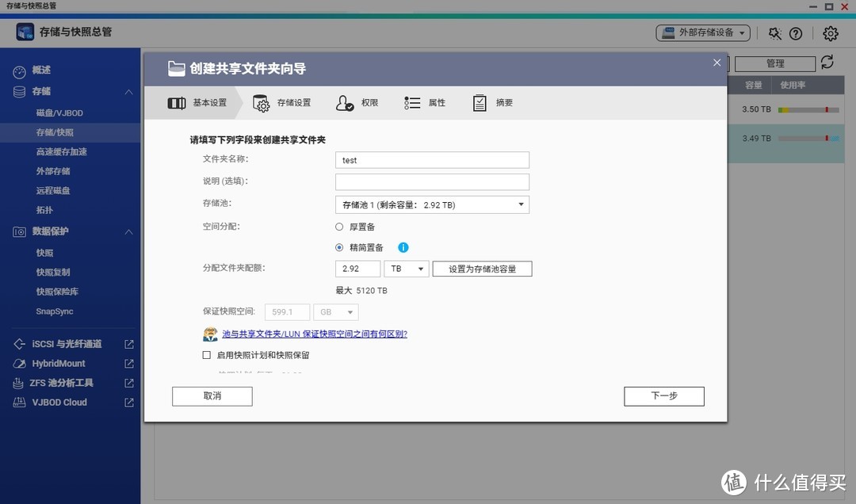Enable 启用快照计划和快照保留 checkbox
This screenshot has height=504, width=856.
206,355
